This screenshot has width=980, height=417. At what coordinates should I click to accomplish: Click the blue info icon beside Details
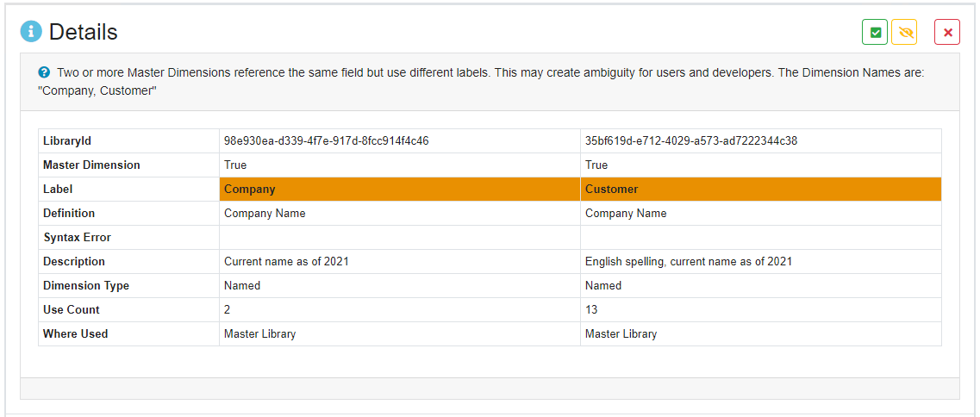tap(31, 32)
